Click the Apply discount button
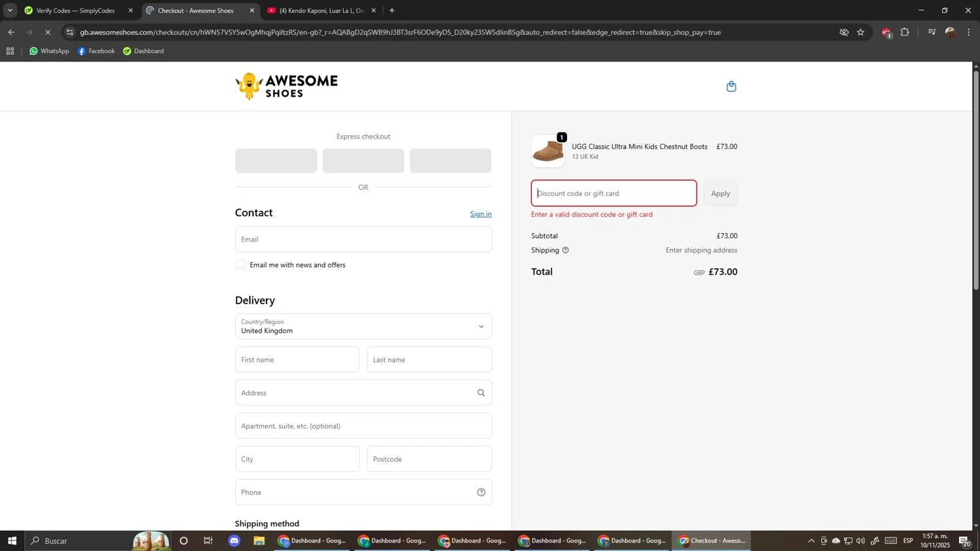This screenshot has height=551, width=980. pos(721,193)
